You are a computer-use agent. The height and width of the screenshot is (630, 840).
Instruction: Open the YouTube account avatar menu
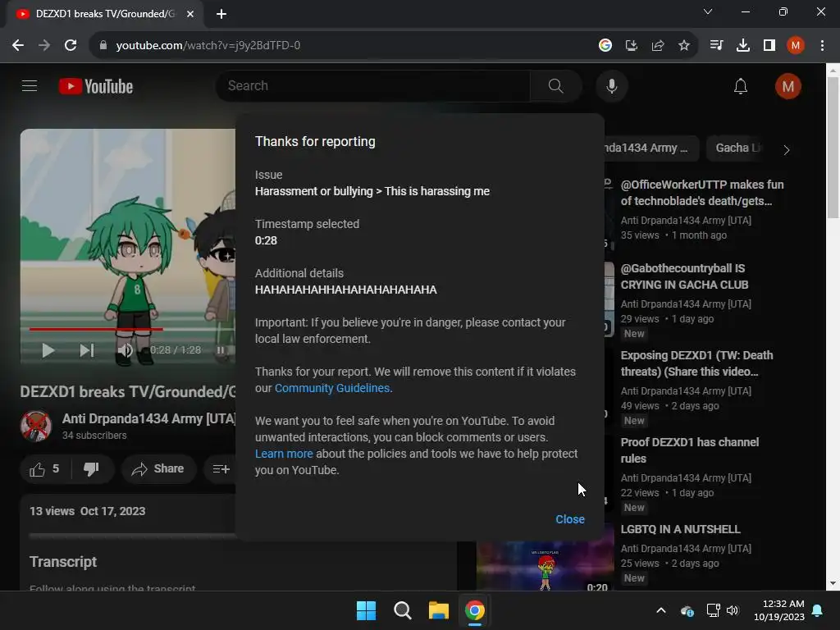point(787,86)
